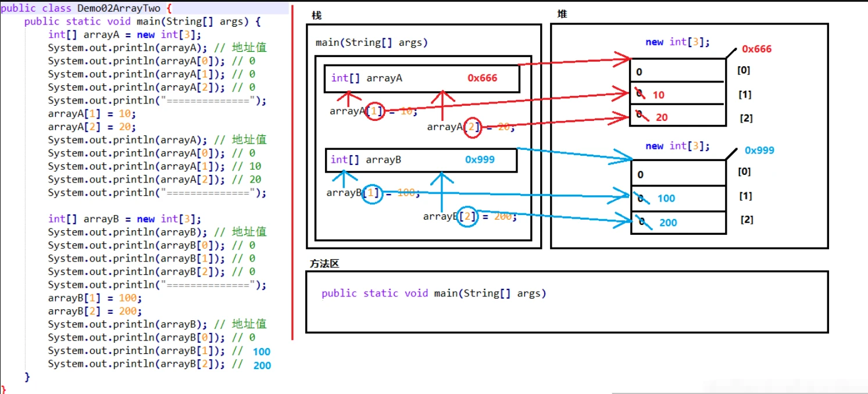Click blue value '200' in the heap array

(668, 223)
